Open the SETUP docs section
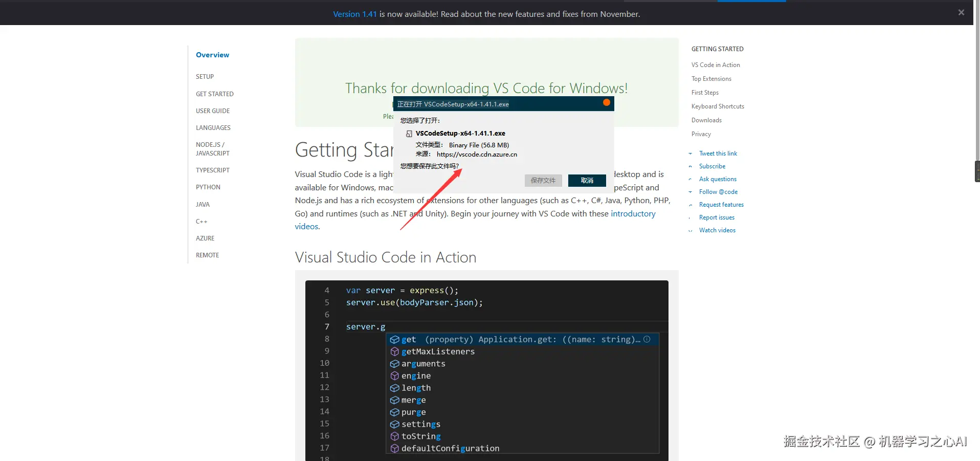Viewport: 980px width, 461px height. 205,77
